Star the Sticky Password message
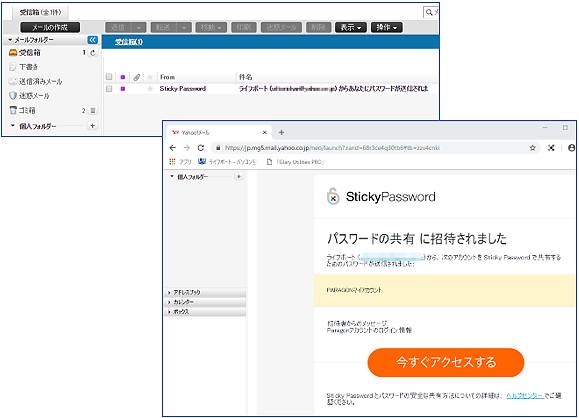The width and height of the screenshot is (579, 418). coord(150,89)
